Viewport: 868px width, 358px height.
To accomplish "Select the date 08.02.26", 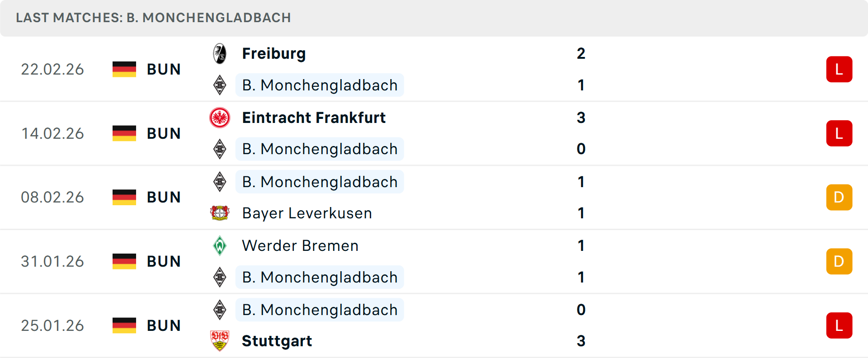I will [52, 197].
